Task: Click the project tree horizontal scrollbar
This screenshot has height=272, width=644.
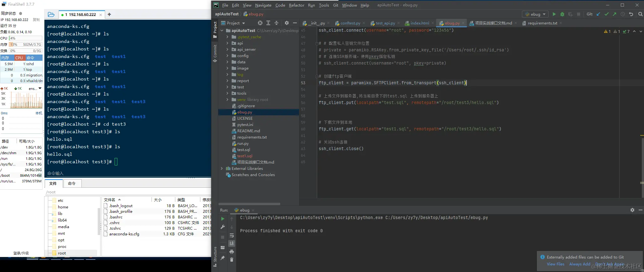Action: pyautogui.click(x=250, y=204)
